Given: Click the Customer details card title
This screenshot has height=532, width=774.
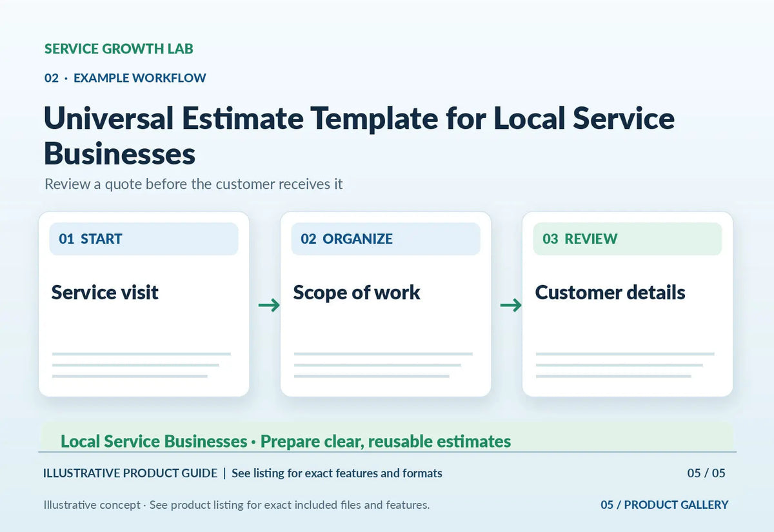Looking at the screenshot, I should click(x=610, y=292).
